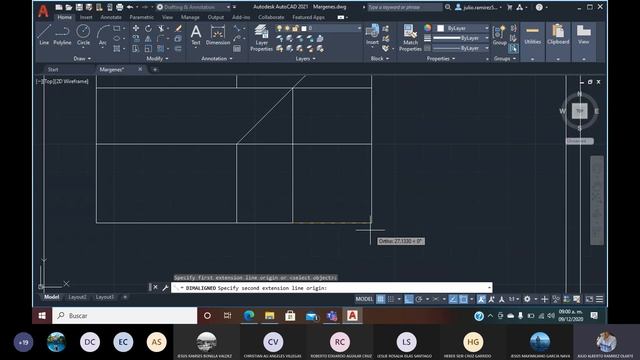Toggle object snap tracking in status bar
This screenshot has width=640, height=360.
[453, 299]
